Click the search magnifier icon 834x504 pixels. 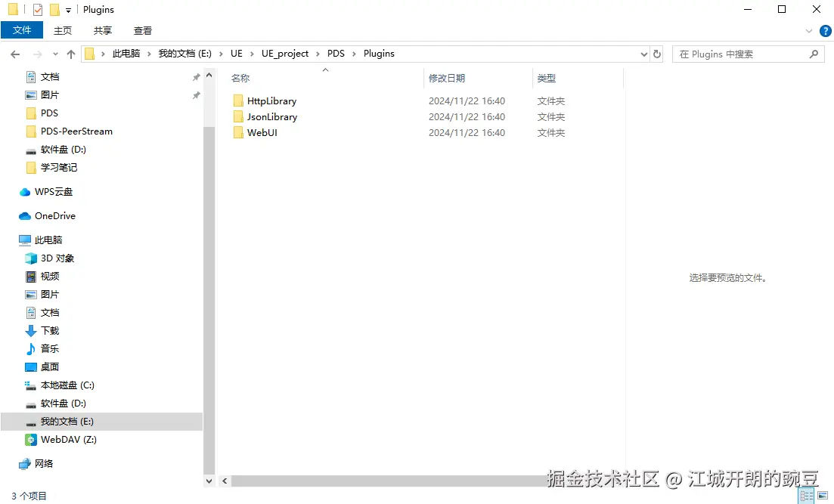[814, 54]
